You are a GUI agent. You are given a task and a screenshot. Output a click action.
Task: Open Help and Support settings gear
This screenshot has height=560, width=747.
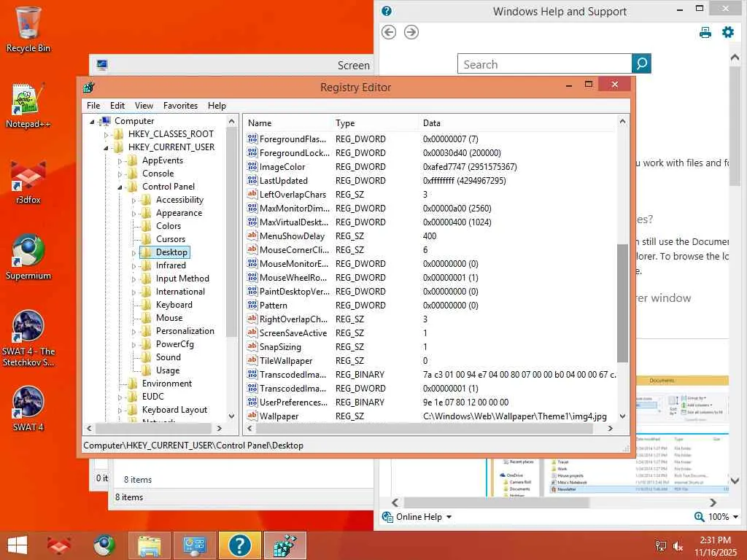point(728,32)
